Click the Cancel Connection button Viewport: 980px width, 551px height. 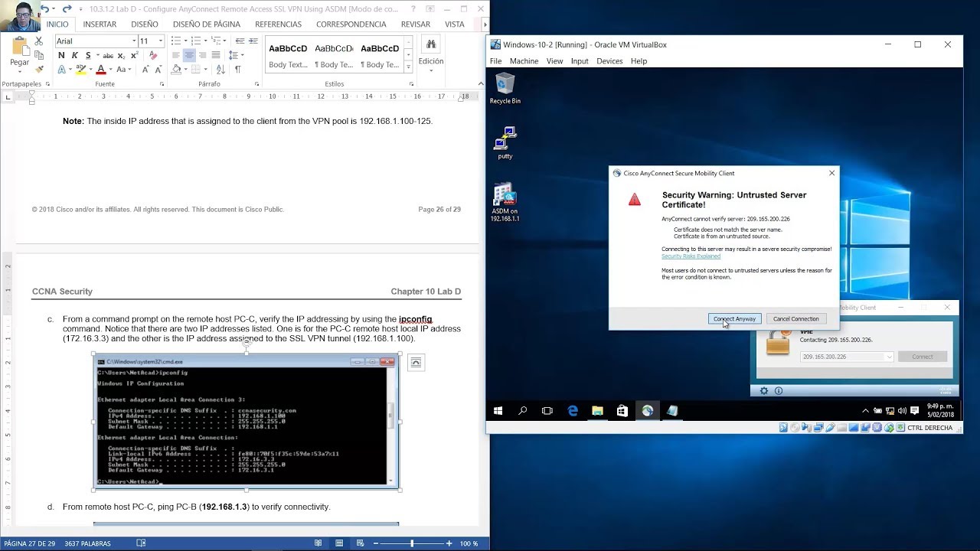click(x=795, y=318)
